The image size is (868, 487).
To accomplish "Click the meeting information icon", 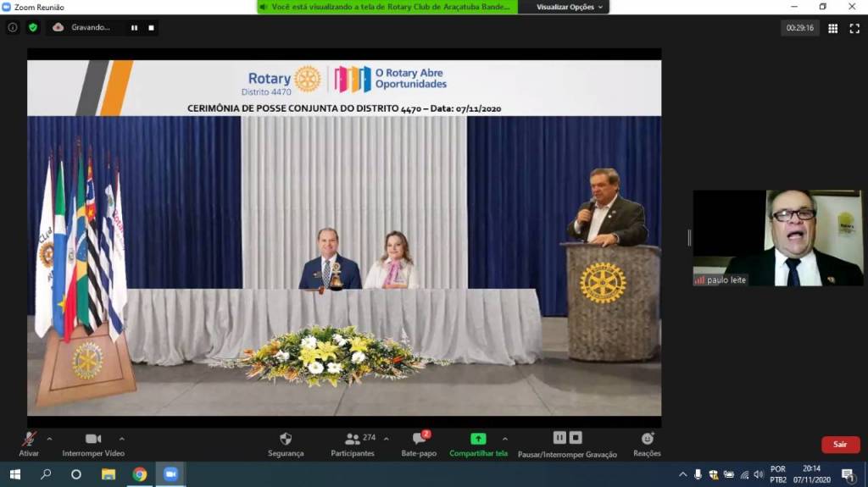I will [13, 27].
